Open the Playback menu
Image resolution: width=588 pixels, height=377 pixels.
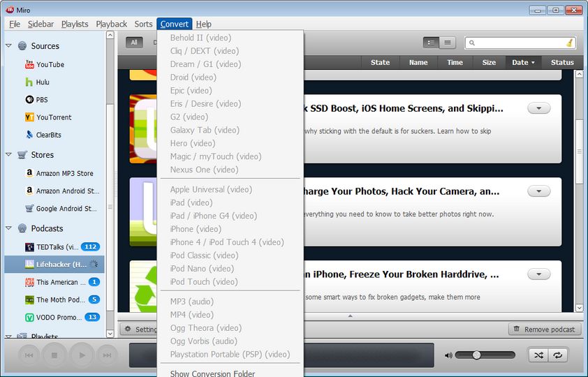point(111,24)
